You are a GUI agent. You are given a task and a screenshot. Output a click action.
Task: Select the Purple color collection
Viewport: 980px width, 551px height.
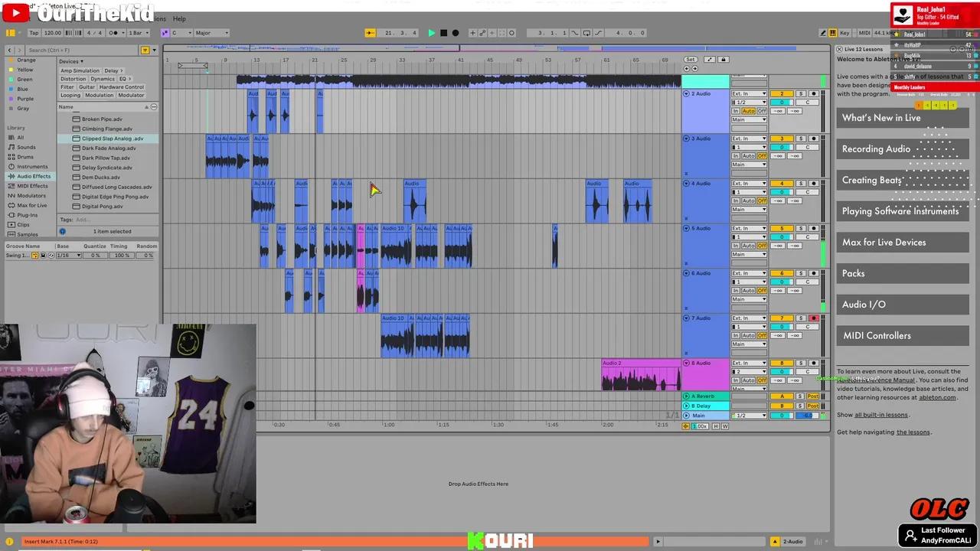point(25,99)
